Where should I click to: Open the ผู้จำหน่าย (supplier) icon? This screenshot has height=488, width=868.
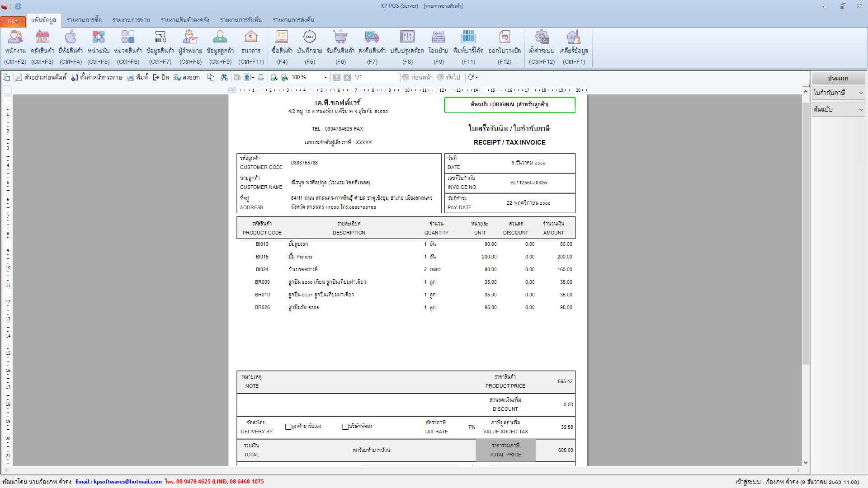click(190, 47)
